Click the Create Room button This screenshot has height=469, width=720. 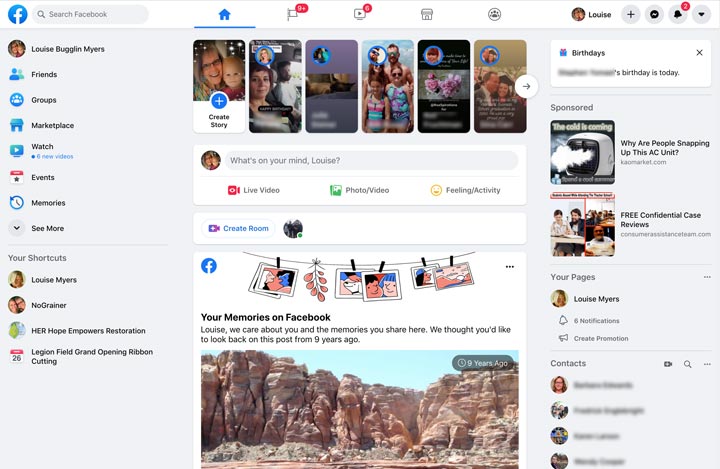[238, 228]
